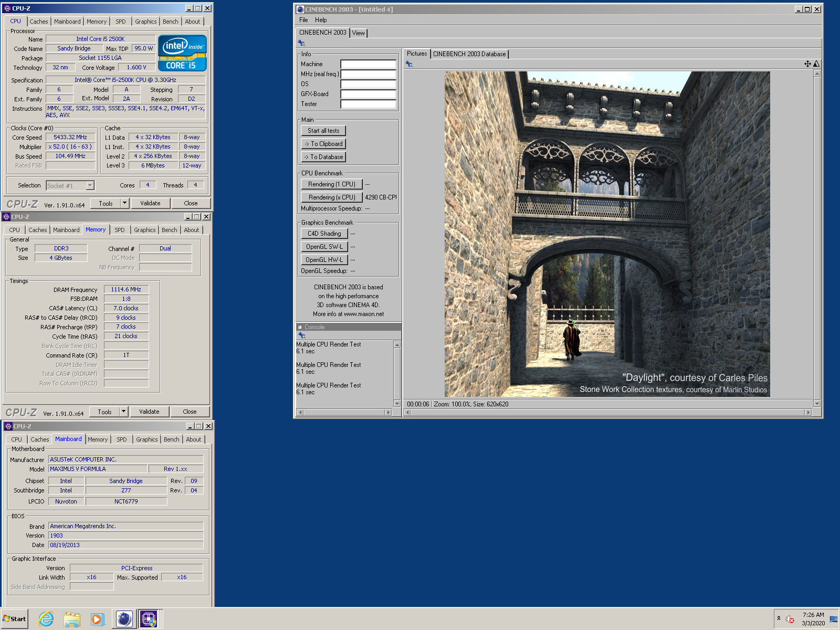Click the MAXIMUS V FORMULA model field
Screen dimensions: 840x630
(x=98, y=469)
